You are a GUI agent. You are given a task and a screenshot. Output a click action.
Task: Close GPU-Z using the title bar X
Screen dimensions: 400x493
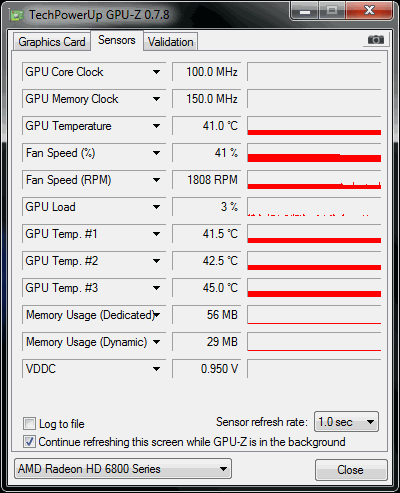369,11
